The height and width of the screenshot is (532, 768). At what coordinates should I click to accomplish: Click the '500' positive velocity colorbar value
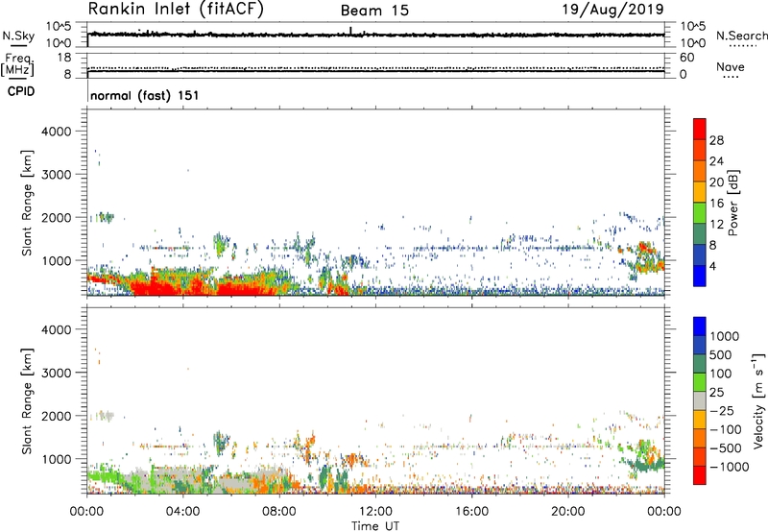(720, 354)
